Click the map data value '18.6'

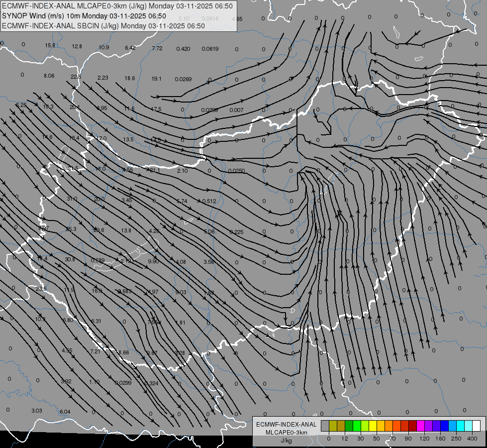pos(130,78)
